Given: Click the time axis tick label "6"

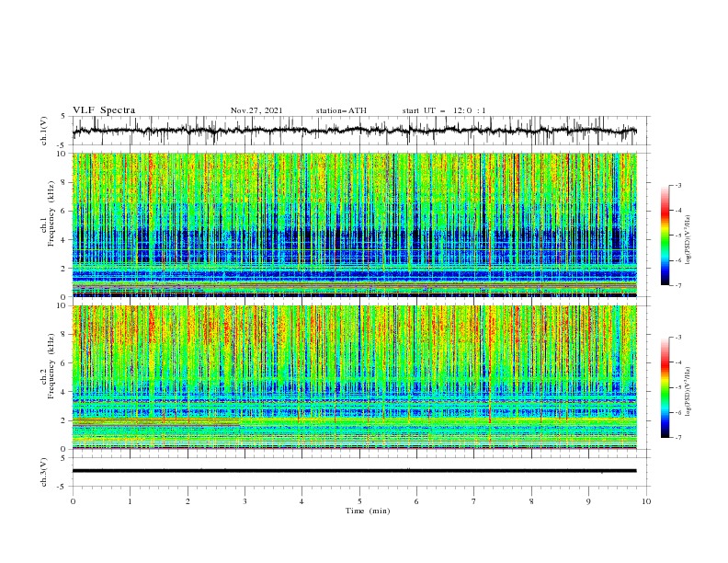Looking at the screenshot, I should pos(416,501).
